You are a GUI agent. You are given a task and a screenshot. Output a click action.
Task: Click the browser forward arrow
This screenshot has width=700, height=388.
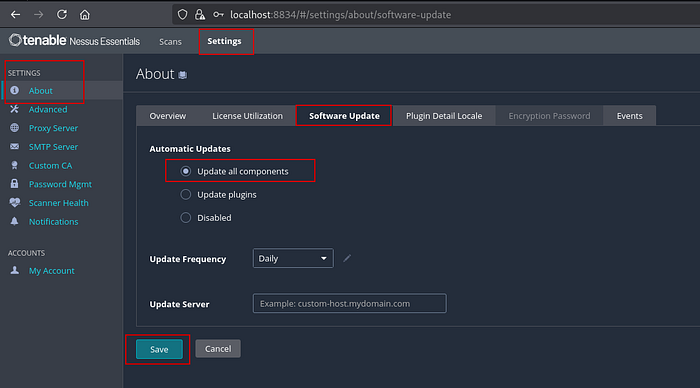39,15
